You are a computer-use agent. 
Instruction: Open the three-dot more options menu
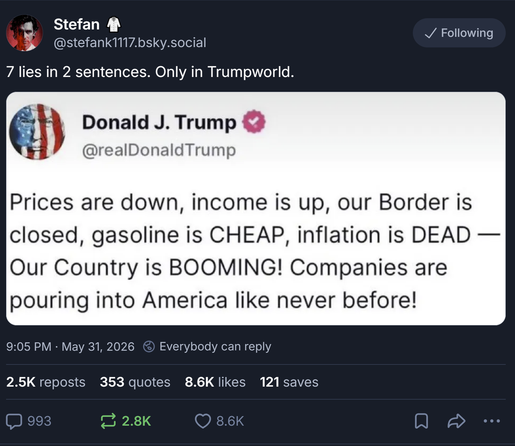coord(492,421)
